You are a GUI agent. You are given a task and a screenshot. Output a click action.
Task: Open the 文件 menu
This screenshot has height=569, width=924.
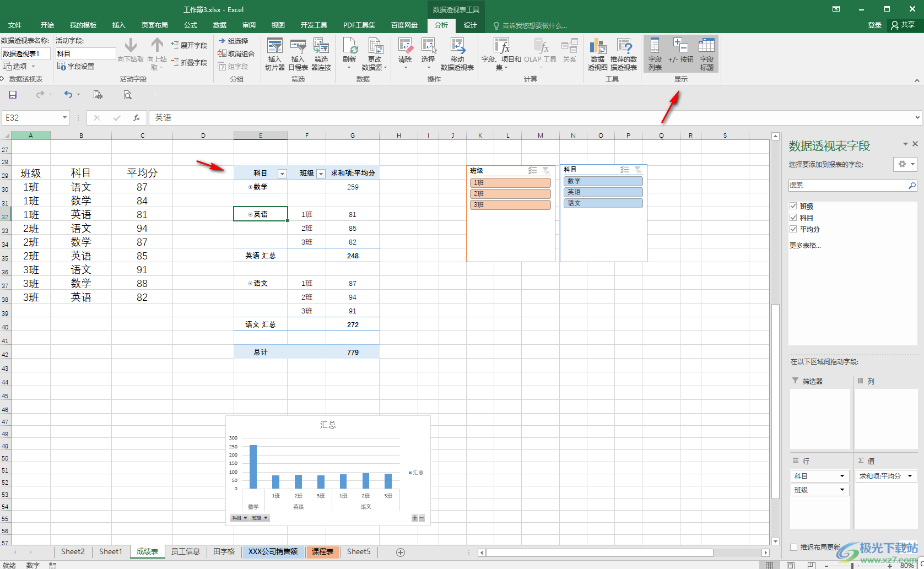15,25
